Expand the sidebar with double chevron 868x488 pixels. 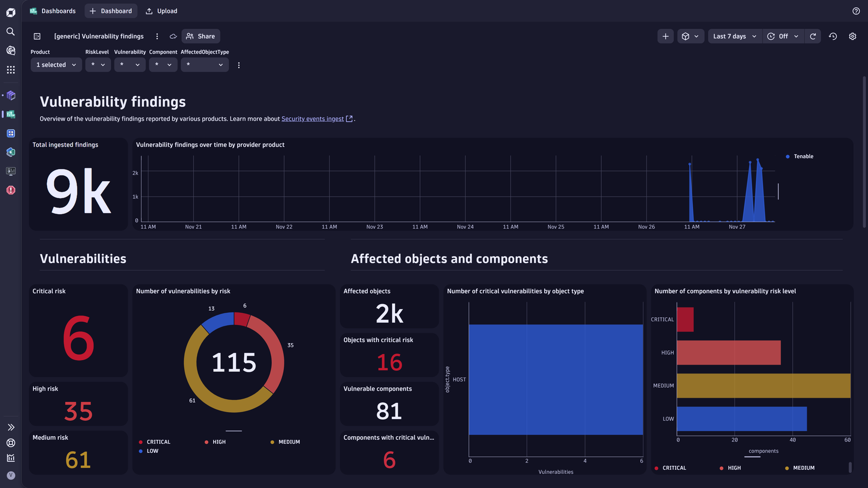tap(11, 427)
